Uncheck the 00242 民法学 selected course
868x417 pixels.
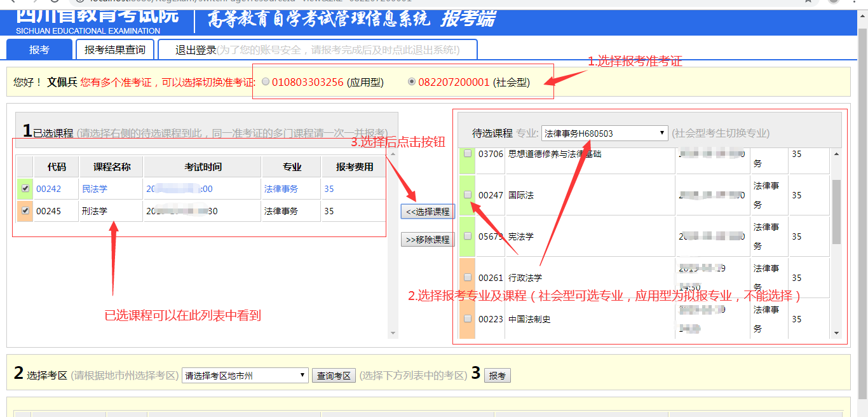click(x=25, y=189)
